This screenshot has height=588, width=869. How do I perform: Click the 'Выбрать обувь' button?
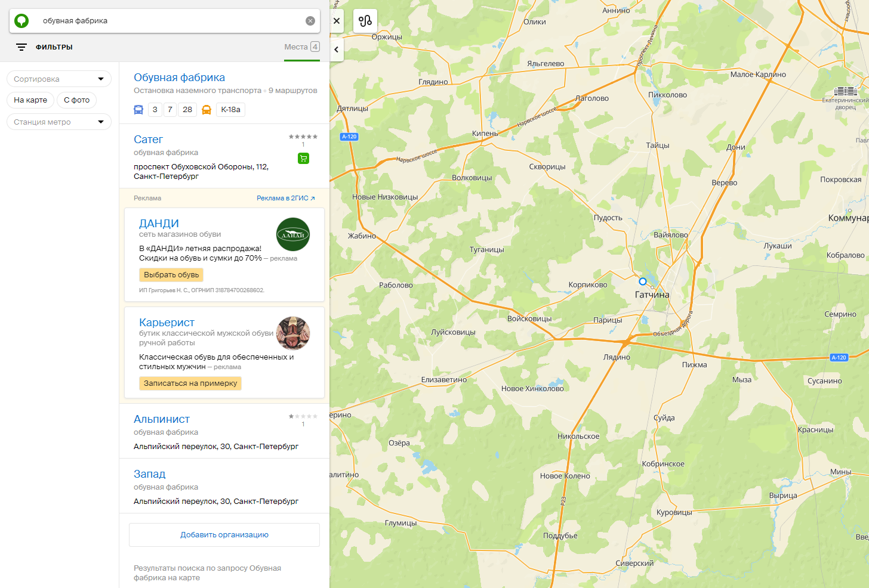(x=171, y=275)
